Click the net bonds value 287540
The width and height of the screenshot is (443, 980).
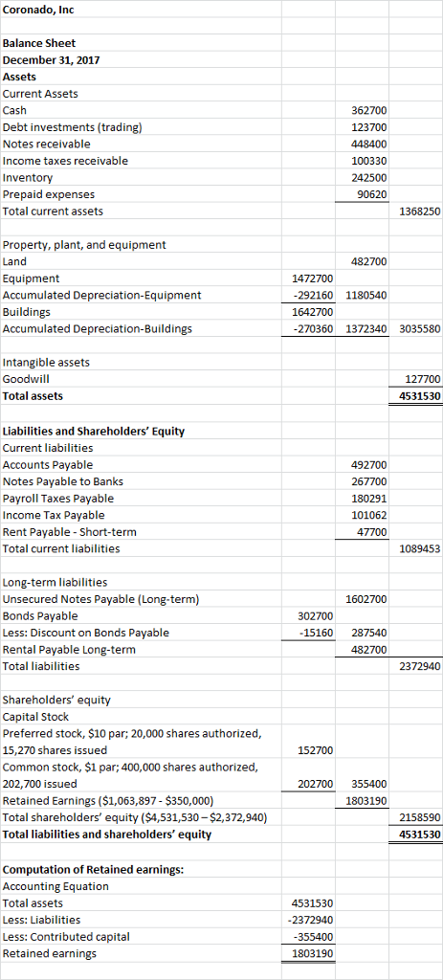370,634
